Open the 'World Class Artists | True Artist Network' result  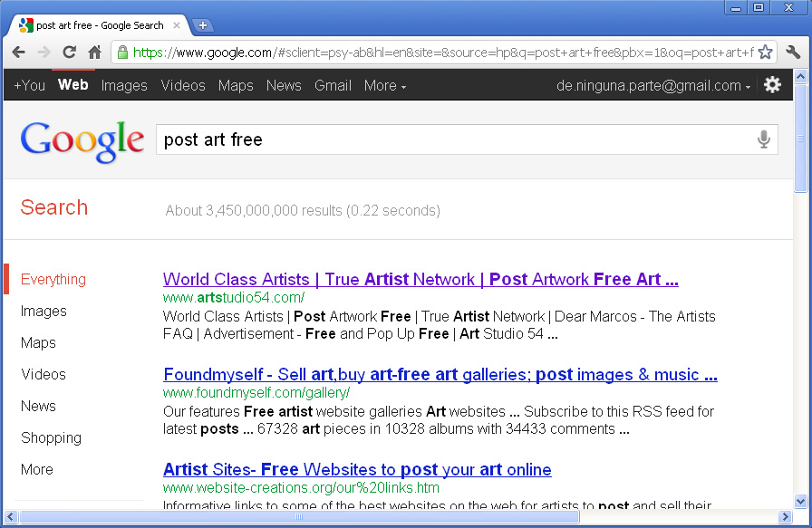pos(420,280)
